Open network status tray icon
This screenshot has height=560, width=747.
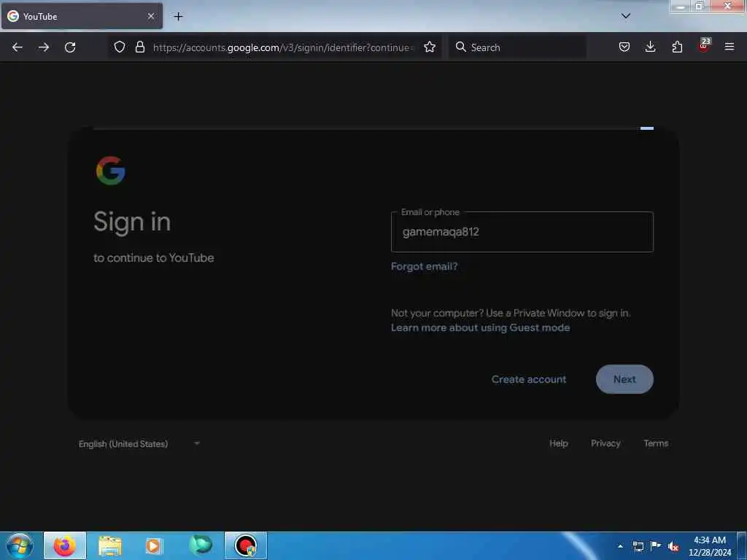pos(638,546)
